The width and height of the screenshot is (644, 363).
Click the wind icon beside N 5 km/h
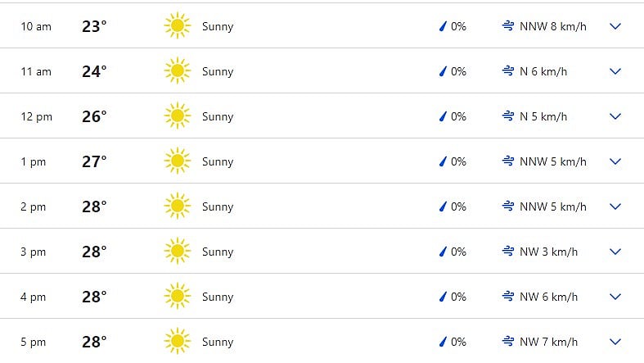click(x=508, y=116)
